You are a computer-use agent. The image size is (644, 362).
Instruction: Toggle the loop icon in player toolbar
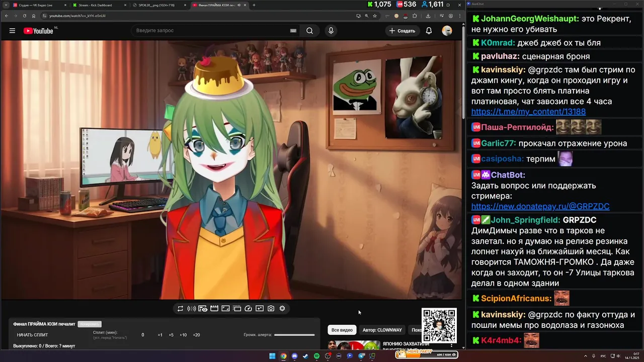(180, 309)
